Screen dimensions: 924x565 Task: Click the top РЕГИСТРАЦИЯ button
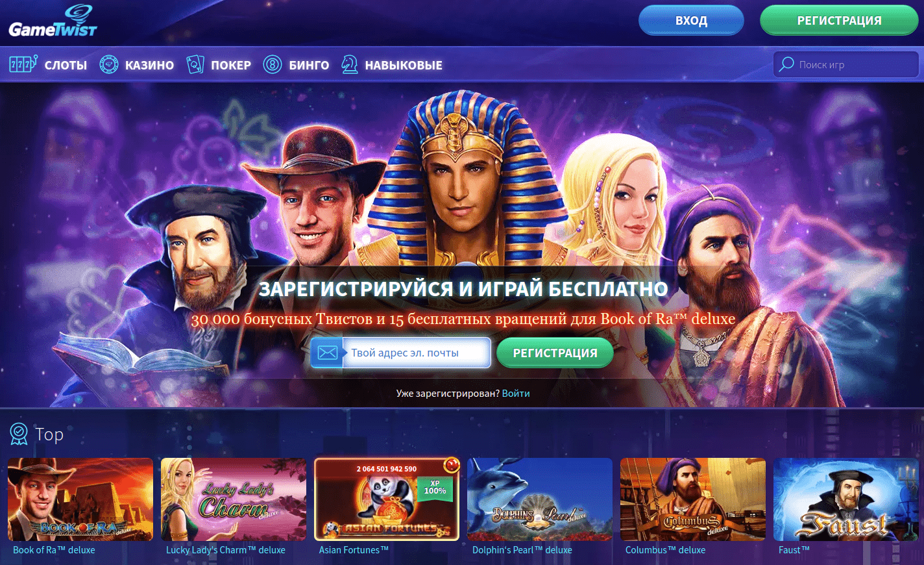coord(839,20)
